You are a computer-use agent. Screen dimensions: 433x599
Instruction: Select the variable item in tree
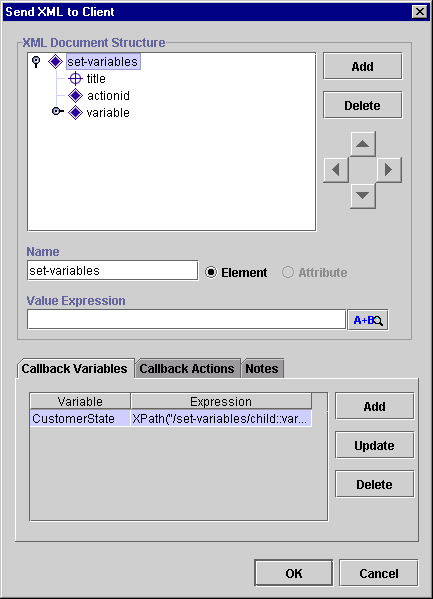(x=108, y=113)
